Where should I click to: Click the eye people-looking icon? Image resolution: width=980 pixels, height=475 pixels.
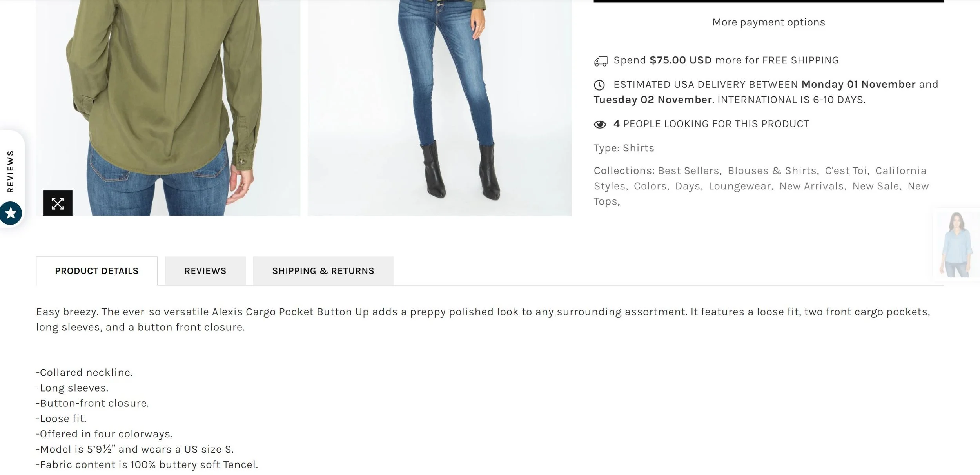point(600,124)
